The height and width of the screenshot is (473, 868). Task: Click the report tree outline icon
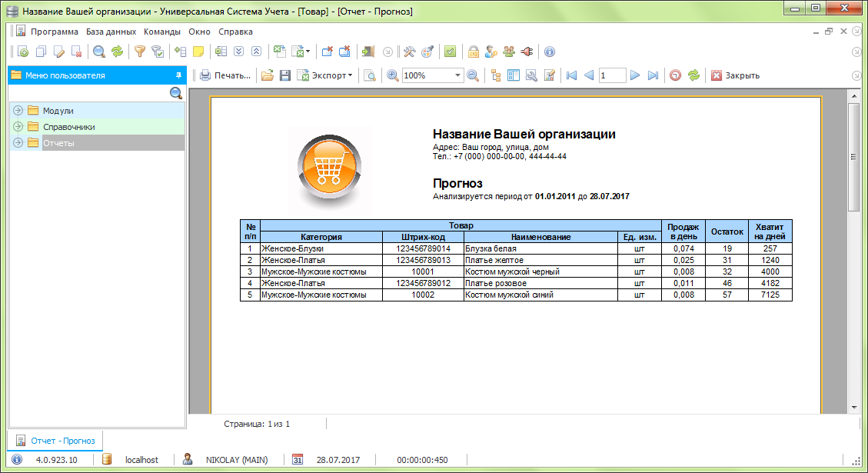pos(495,75)
